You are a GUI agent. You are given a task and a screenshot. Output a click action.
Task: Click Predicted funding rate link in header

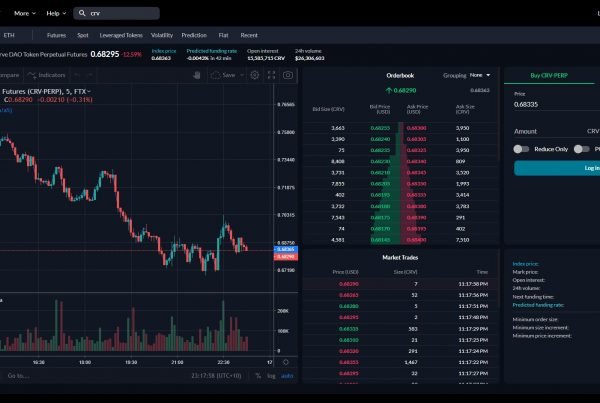tap(212, 51)
